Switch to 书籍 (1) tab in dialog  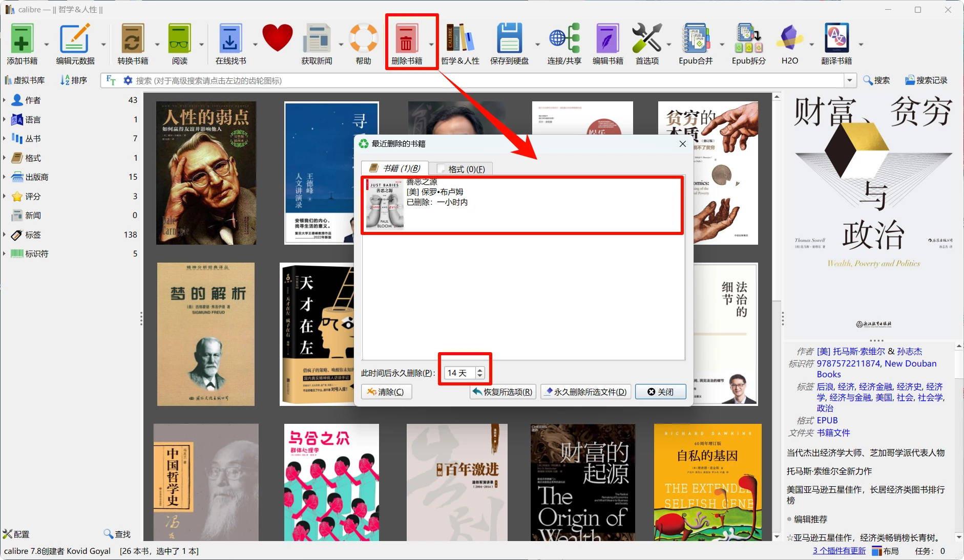point(395,168)
